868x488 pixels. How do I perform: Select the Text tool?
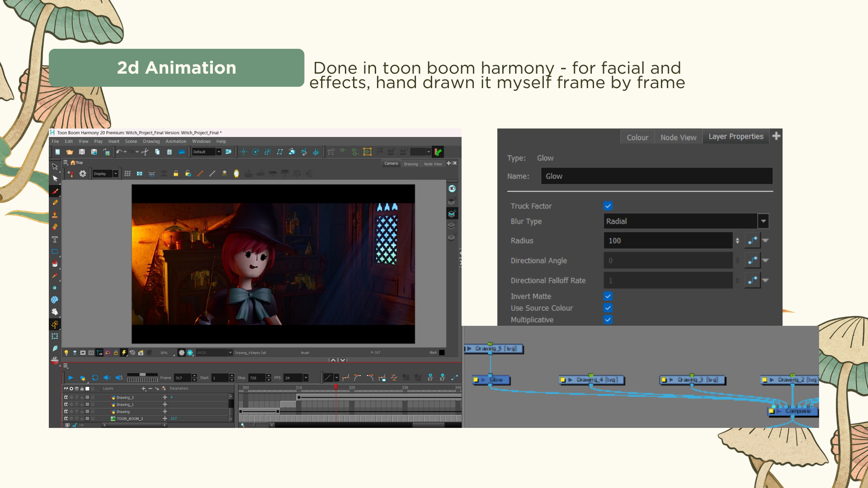pyautogui.click(x=55, y=239)
